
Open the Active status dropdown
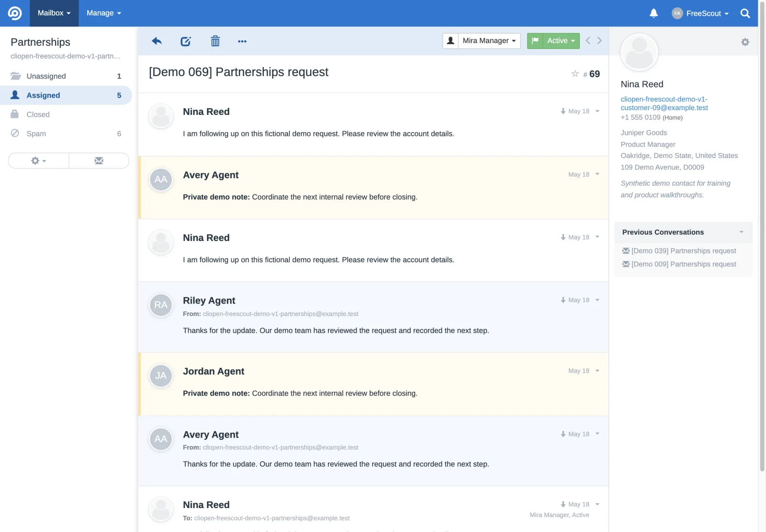point(561,41)
